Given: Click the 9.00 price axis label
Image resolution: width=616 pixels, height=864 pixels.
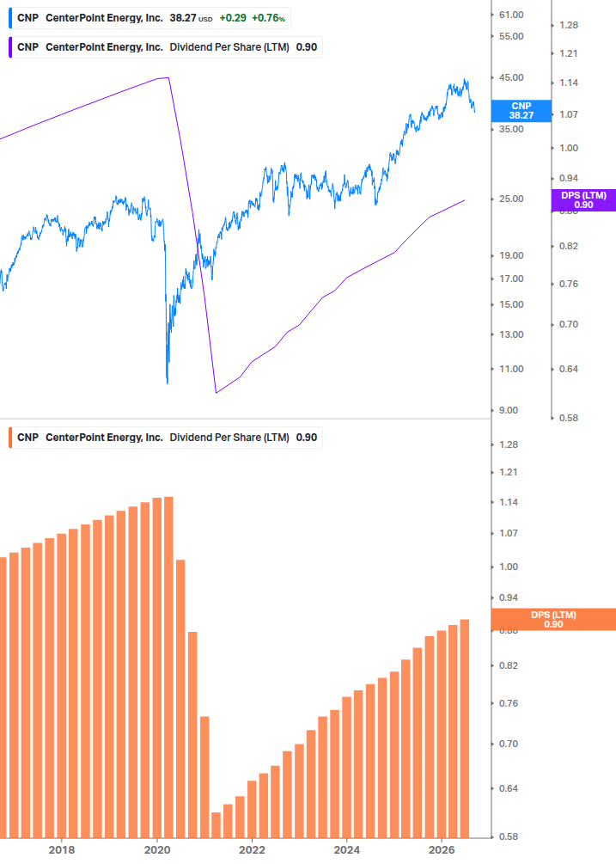Looking at the screenshot, I should coord(509,411).
